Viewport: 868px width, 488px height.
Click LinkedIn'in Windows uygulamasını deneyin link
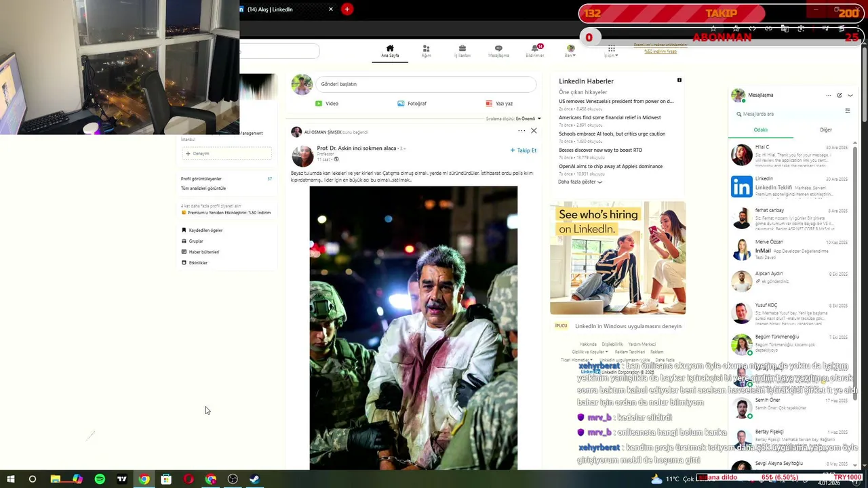click(628, 326)
